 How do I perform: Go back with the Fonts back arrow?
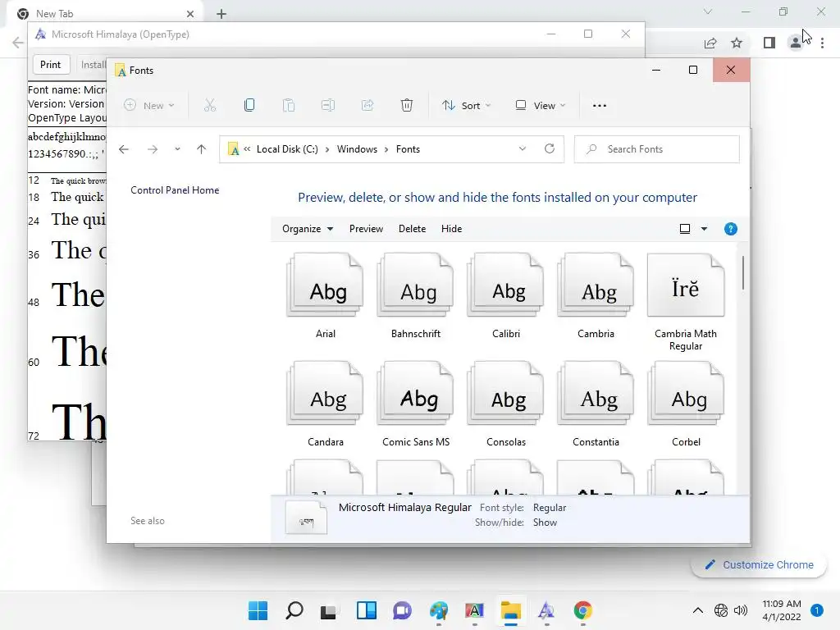click(x=124, y=149)
